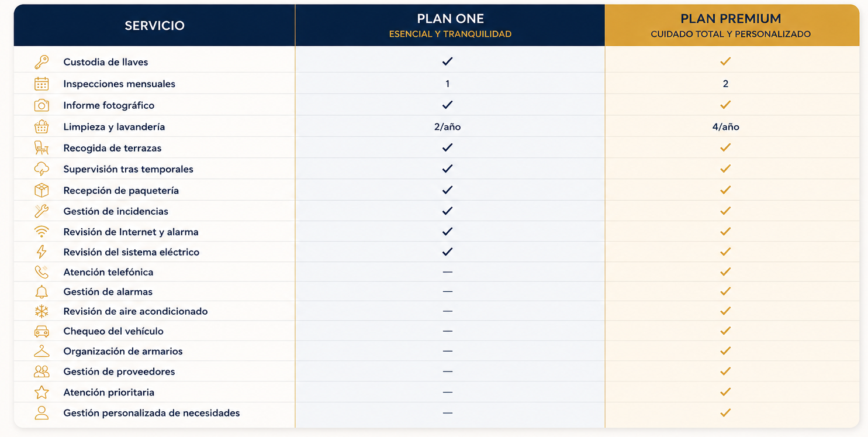Click Plan Premium checkmark for Atención telefónica
This screenshot has height=437, width=868.
point(725,271)
